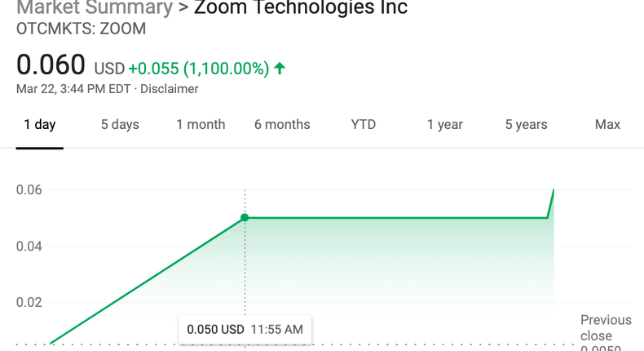
Task: Switch to the 1 day tab
Action: pos(39,125)
